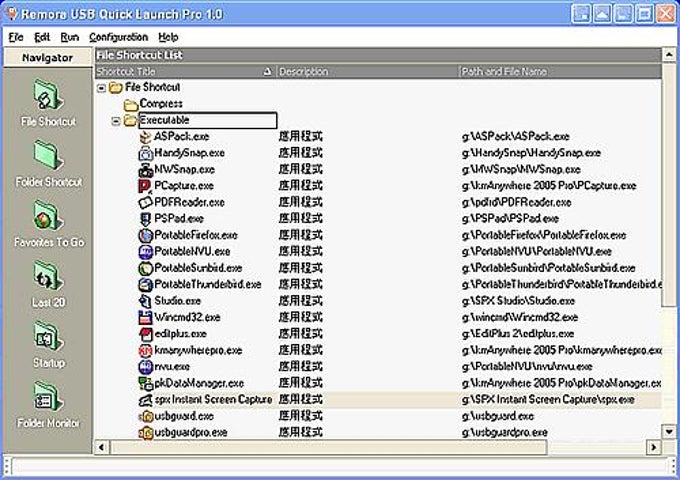
Task: Click the nvu.exe icon
Action: [145, 367]
